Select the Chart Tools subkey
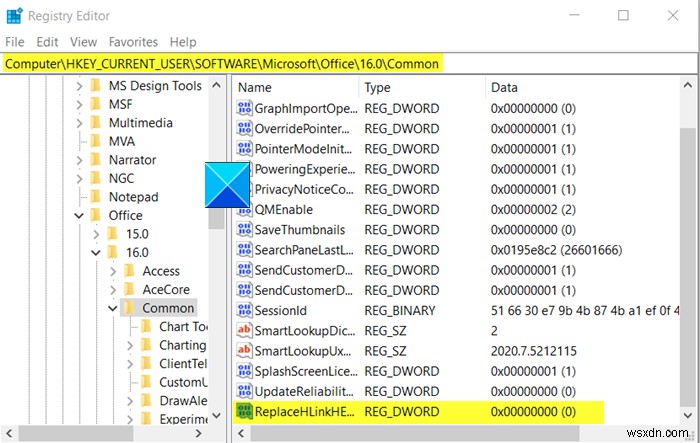The width and height of the screenshot is (700, 443). tap(183, 327)
